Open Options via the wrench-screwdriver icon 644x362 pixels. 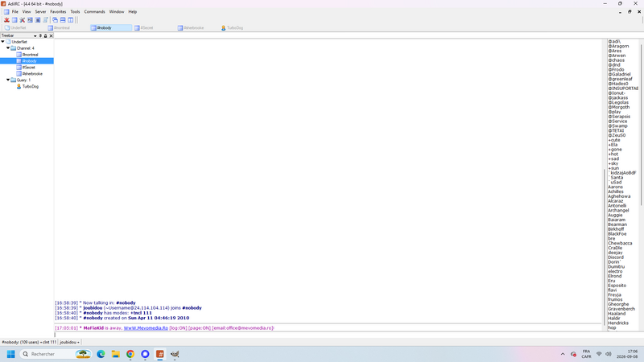[23, 19]
